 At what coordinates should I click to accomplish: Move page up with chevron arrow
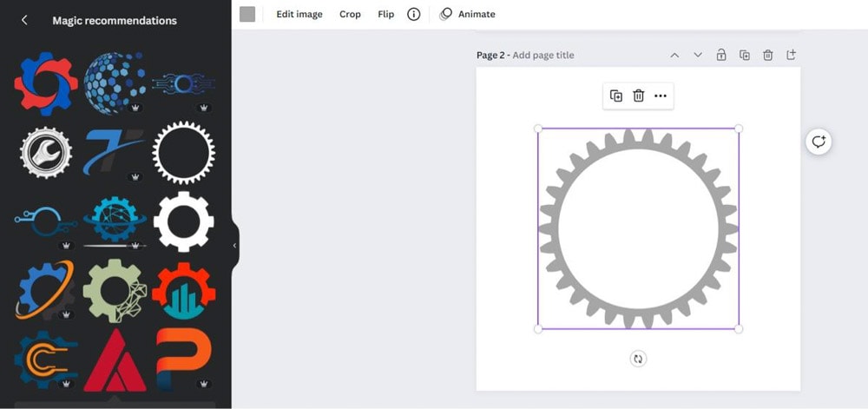coord(674,55)
